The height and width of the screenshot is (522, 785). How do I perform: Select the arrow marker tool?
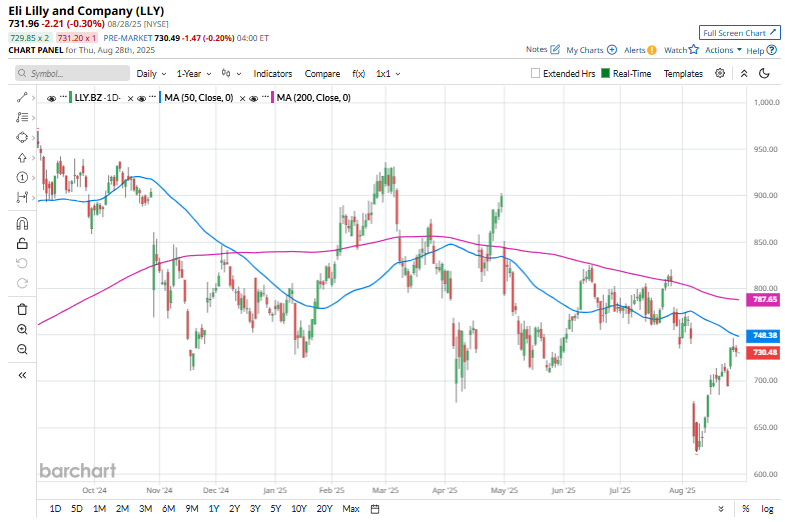22,158
